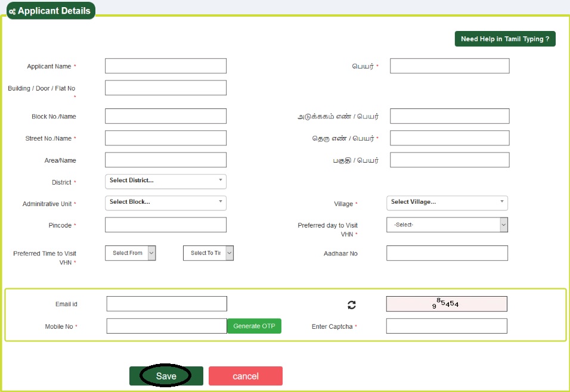Viewport: 570px width, 392px height.
Task: Click the Applicant Details header icon
Action: 12,11
